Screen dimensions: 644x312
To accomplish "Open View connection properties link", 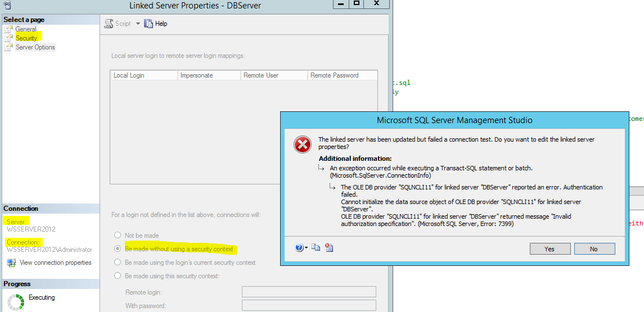I will 56,263.
